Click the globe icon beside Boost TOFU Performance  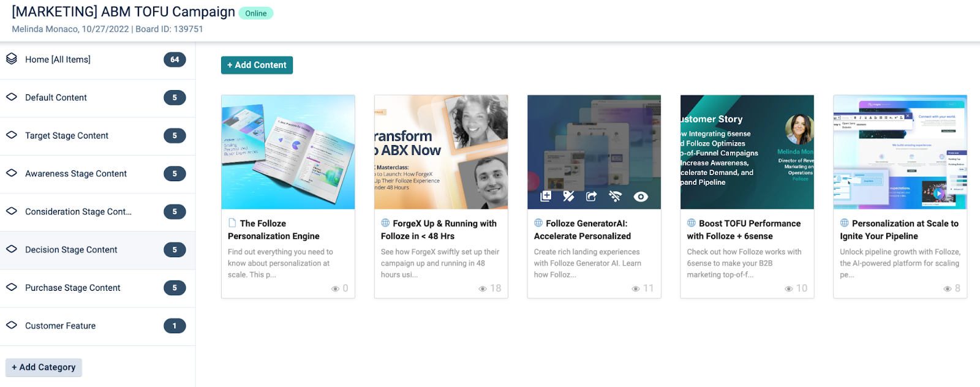[x=692, y=223]
